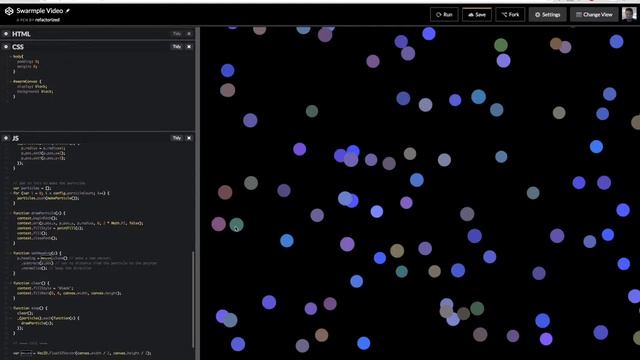Click the JS panel heading

tap(16, 138)
